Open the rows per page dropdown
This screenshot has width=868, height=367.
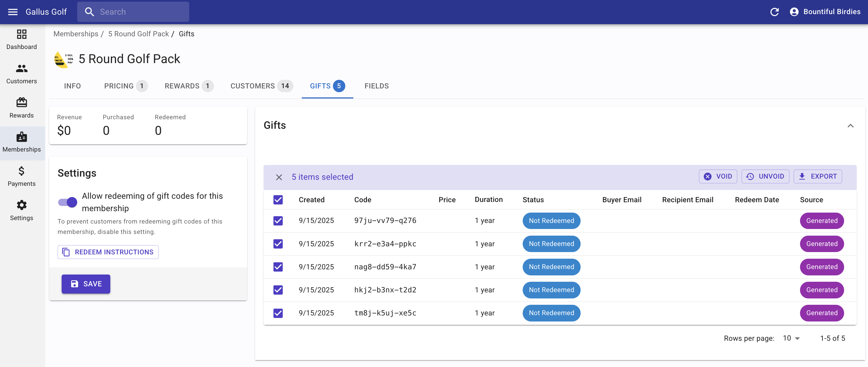tap(791, 338)
